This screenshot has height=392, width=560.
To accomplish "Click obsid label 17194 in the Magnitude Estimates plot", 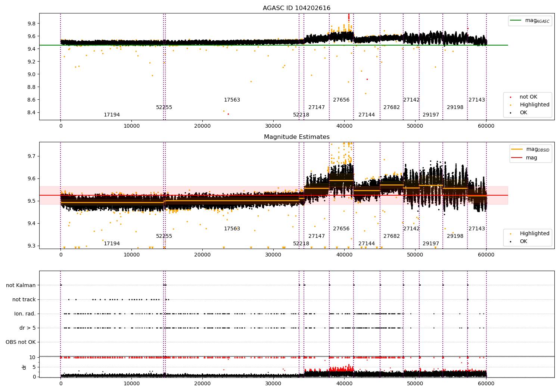I will (x=112, y=244).
